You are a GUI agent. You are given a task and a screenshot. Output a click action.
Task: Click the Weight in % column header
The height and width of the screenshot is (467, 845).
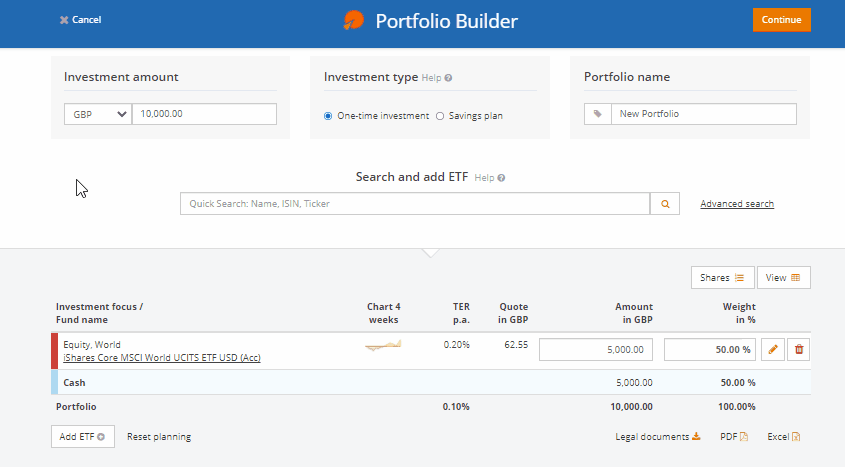(739, 313)
